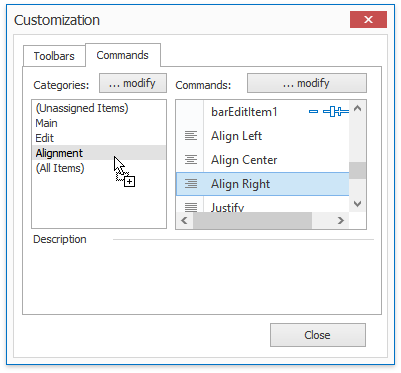The height and width of the screenshot is (373, 401).
Task: Select the Justify command text
Action: pos(227,207)
